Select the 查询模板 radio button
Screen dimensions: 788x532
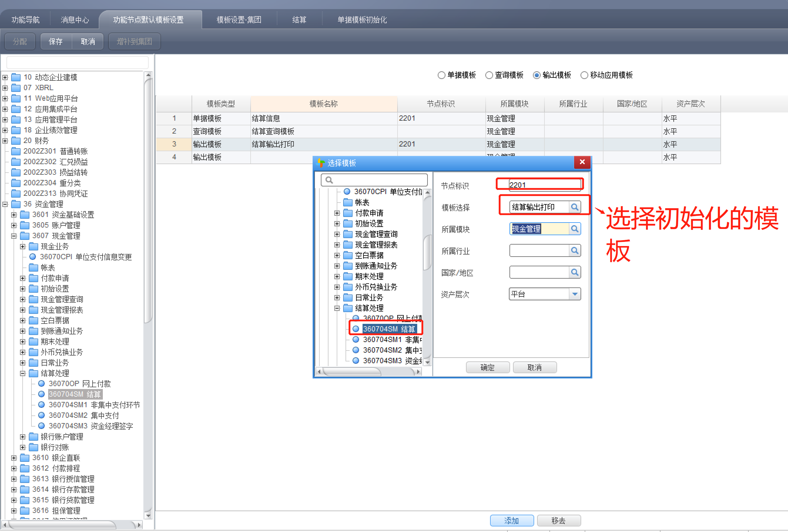pos(489,75)
